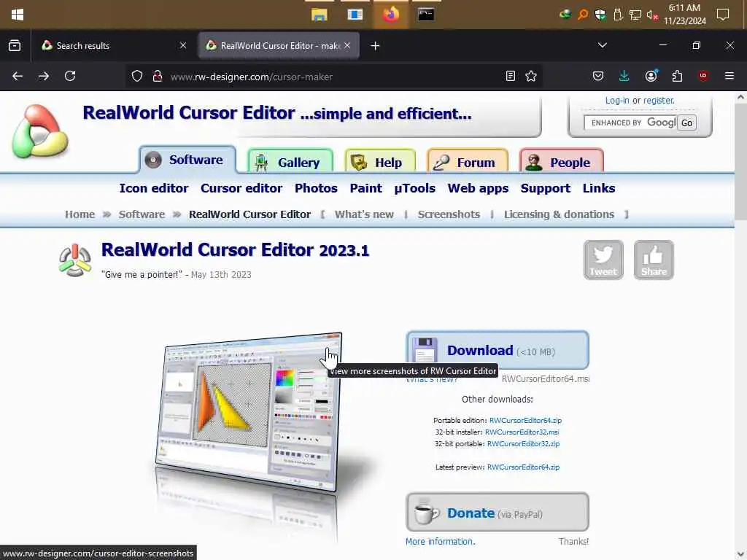Screen dimensions: 747x560
Task: Click the Download button
Action: click(498, 351)
